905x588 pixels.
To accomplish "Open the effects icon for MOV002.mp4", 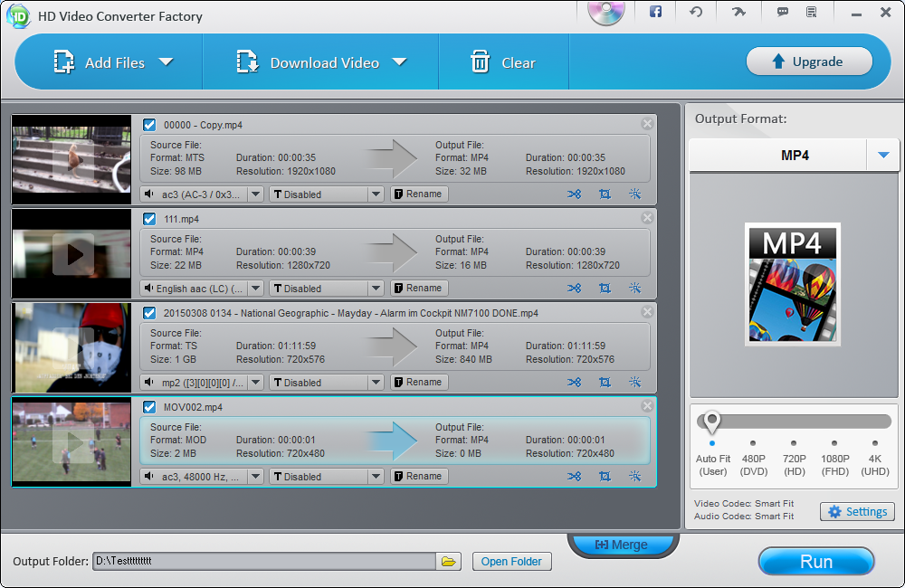I will pos(635,476).
